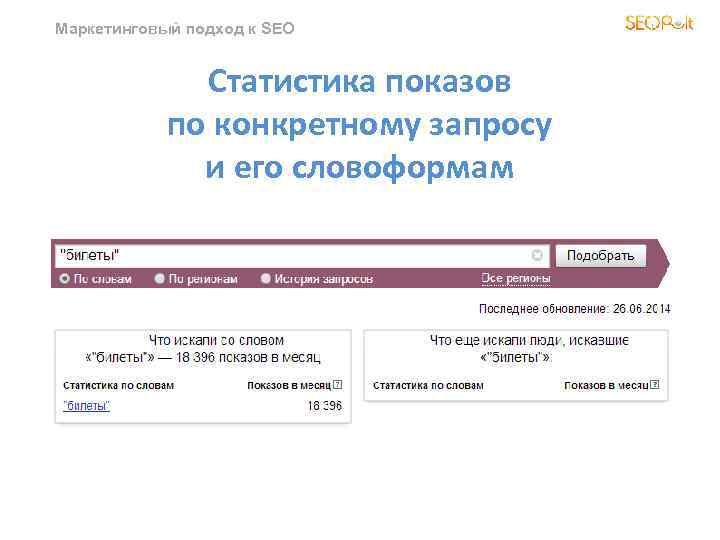
Task: Click right panel 'Статистика по словам' header
Action: 428,385
